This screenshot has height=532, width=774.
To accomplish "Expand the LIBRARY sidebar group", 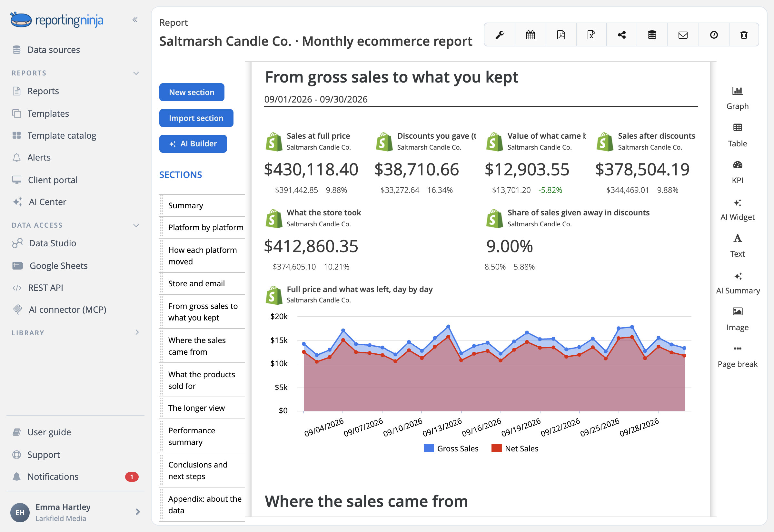I will click(137, 332).
